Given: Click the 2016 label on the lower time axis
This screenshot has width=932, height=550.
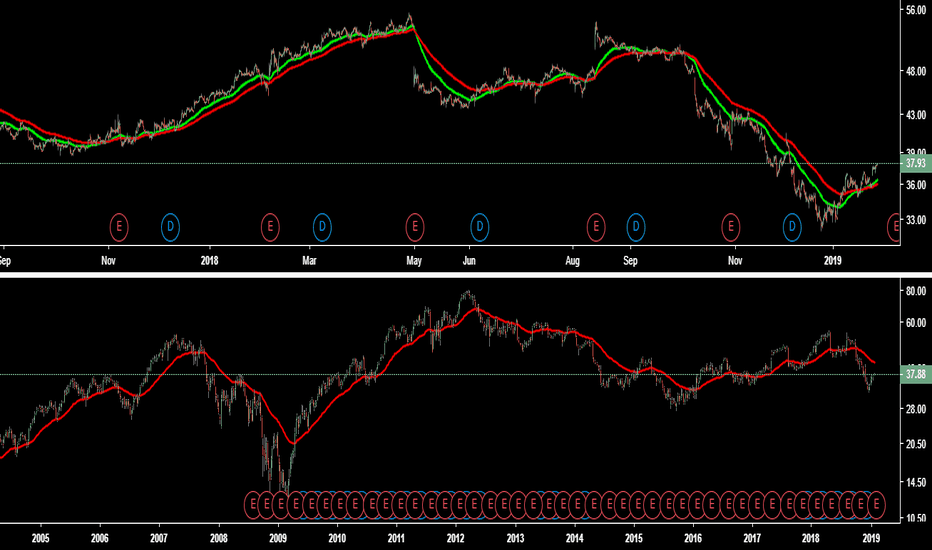Looking at the screenshot, I should click(x=693, y=538).
